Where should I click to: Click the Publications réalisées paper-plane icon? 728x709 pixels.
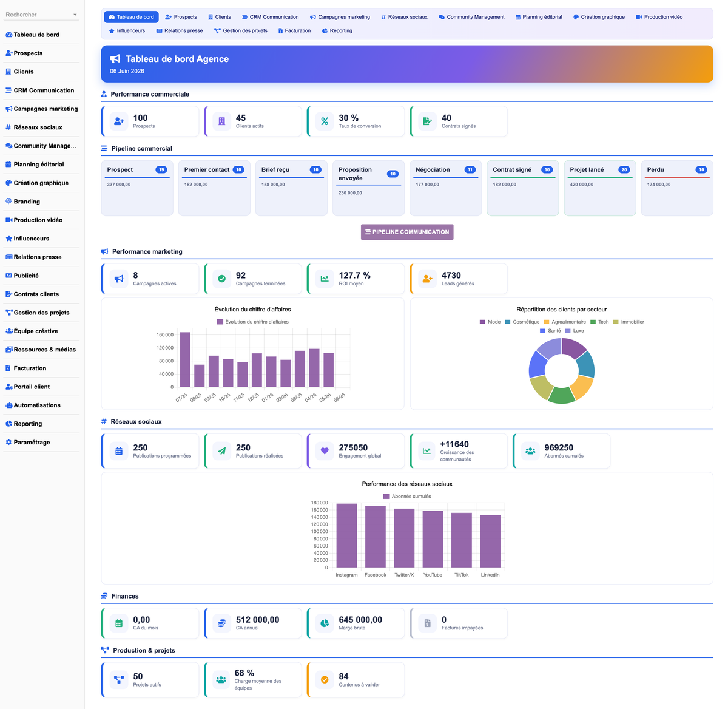(x=222, y=451)
